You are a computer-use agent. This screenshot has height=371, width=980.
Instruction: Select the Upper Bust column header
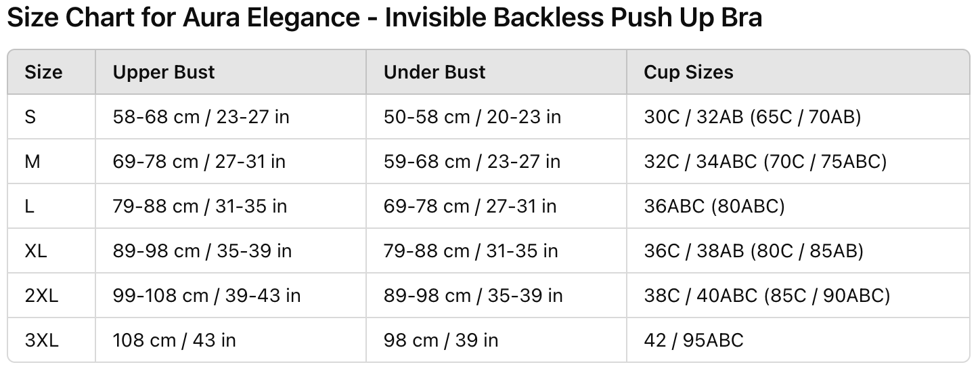(164, 72)
